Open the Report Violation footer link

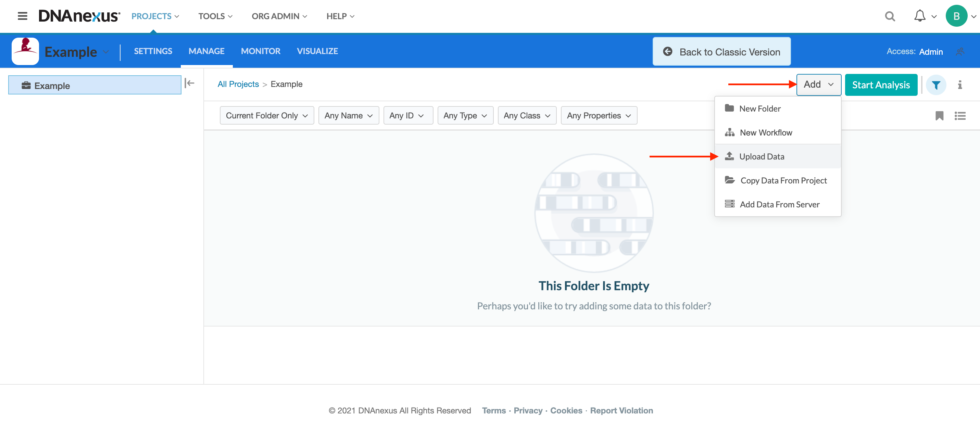(x=621, y=410)
